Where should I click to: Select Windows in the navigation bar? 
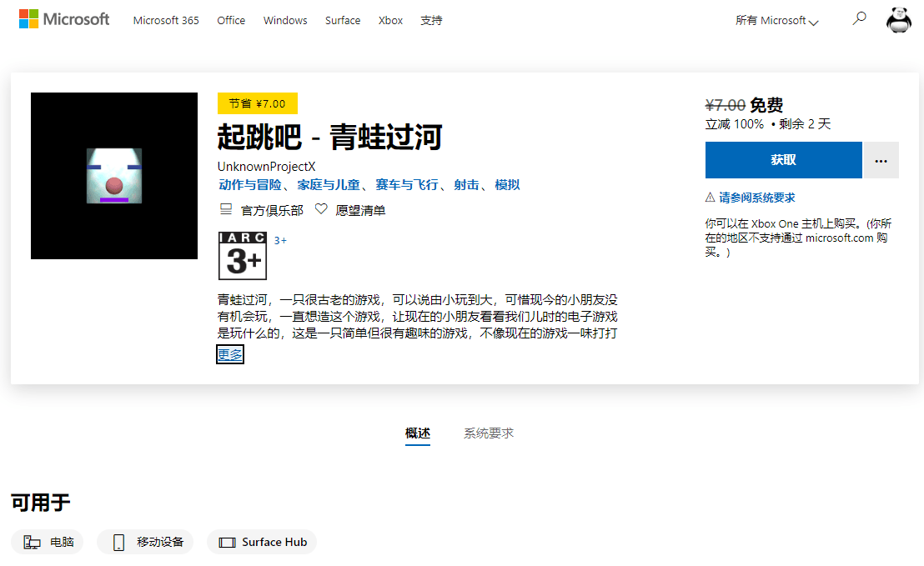click(285, 21)
